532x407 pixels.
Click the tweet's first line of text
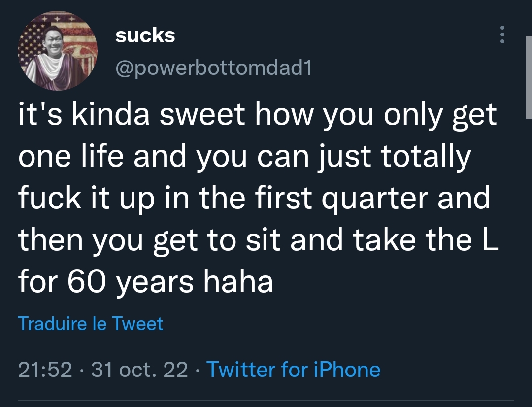click(x=258, y=114)
